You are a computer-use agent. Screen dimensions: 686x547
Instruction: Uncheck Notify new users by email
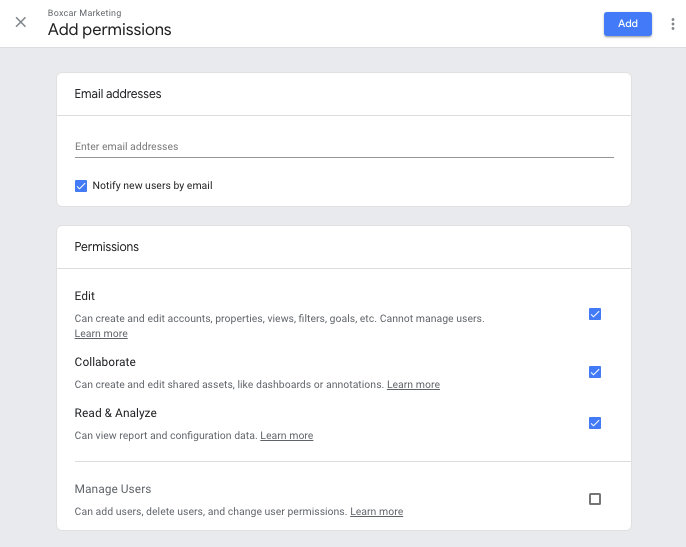pos(81,186)
